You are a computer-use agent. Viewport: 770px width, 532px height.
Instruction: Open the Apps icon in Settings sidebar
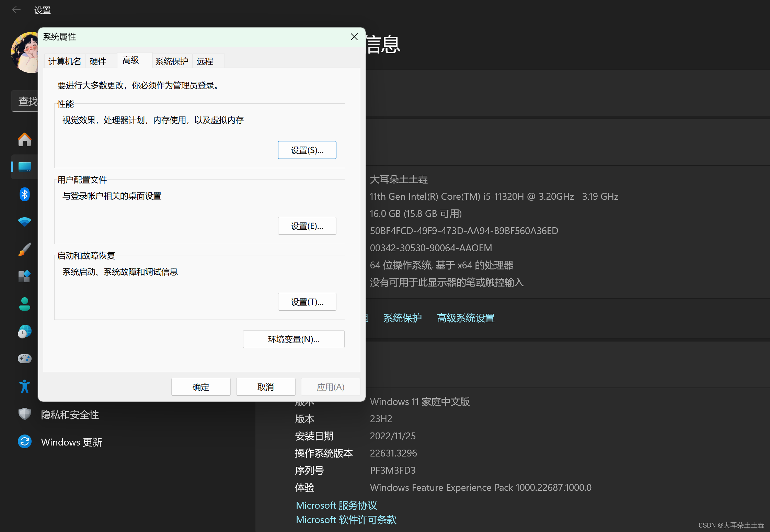(24, 276)
